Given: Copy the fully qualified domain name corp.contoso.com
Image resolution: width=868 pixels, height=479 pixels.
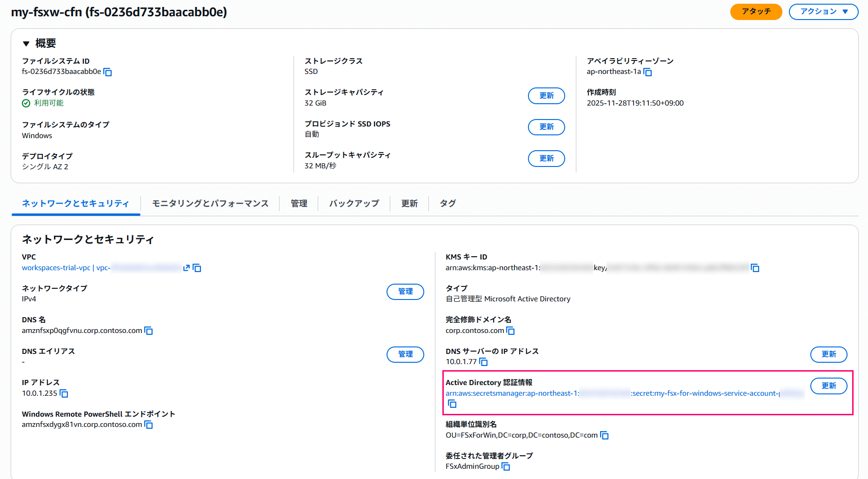Looking at the screenshot, I should [511, 331].
